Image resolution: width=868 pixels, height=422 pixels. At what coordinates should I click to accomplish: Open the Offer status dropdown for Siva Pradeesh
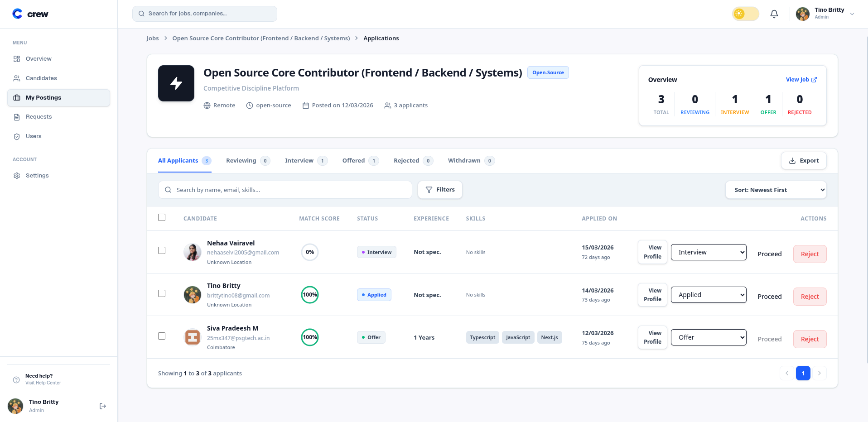point(709,337)
